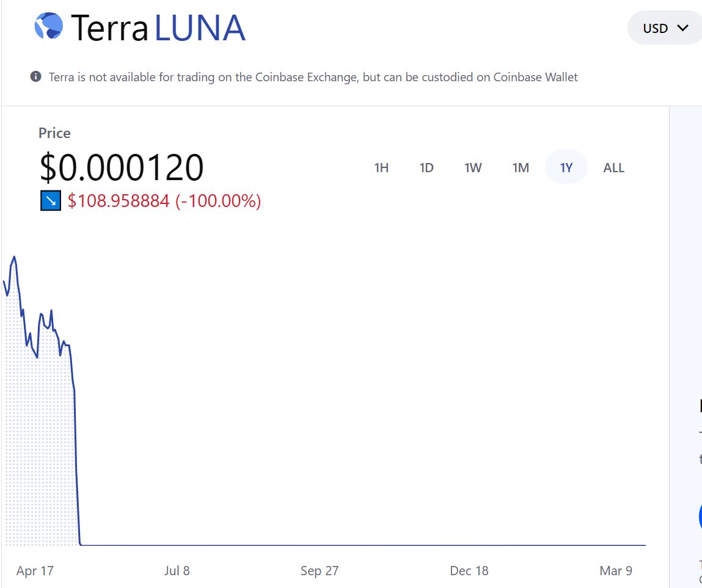Click the chevron arrow next to USD
The width and height of the screenshot is (702, 588).
point(683,28)
